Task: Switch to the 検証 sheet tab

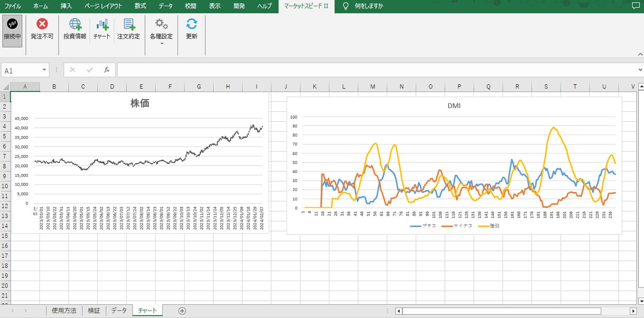Action: (x=94, y=311)
